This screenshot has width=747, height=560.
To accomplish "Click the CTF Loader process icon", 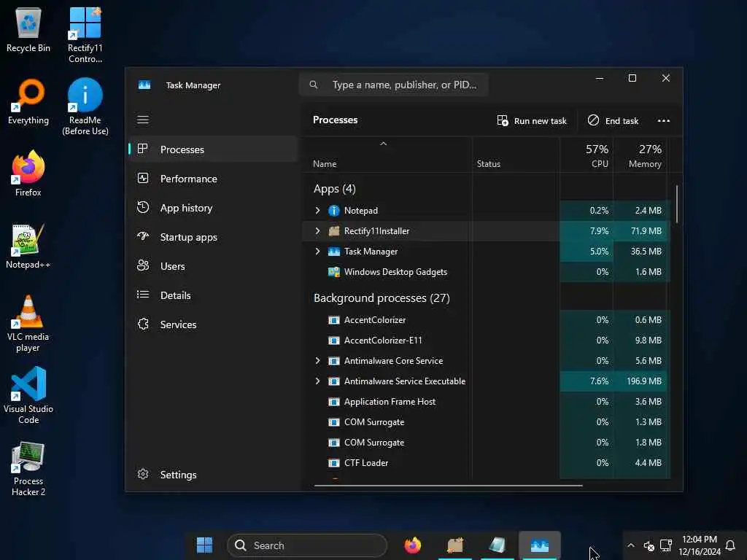I will 334,463.
